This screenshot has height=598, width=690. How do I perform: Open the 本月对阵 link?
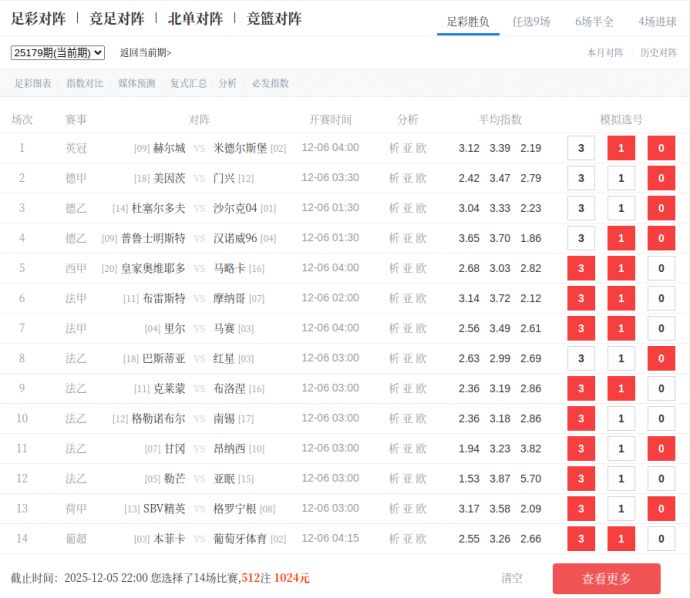click(x=605, y=53)
